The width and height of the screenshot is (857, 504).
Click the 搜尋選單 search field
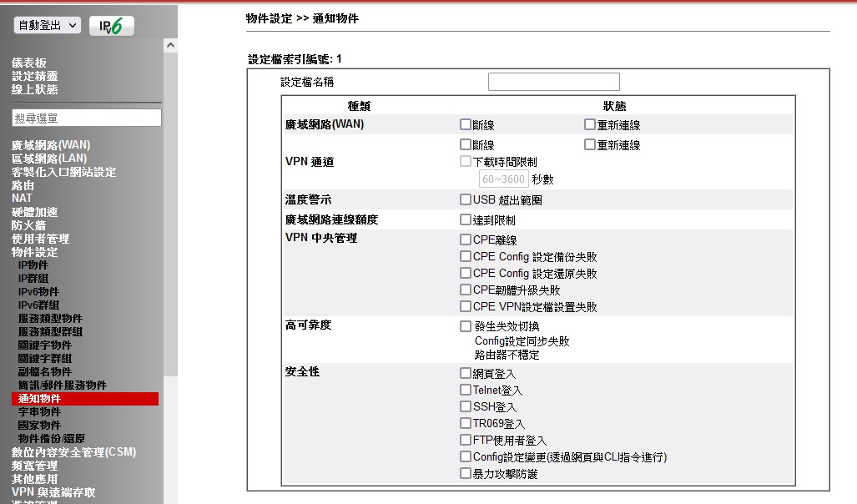[87, 118]
